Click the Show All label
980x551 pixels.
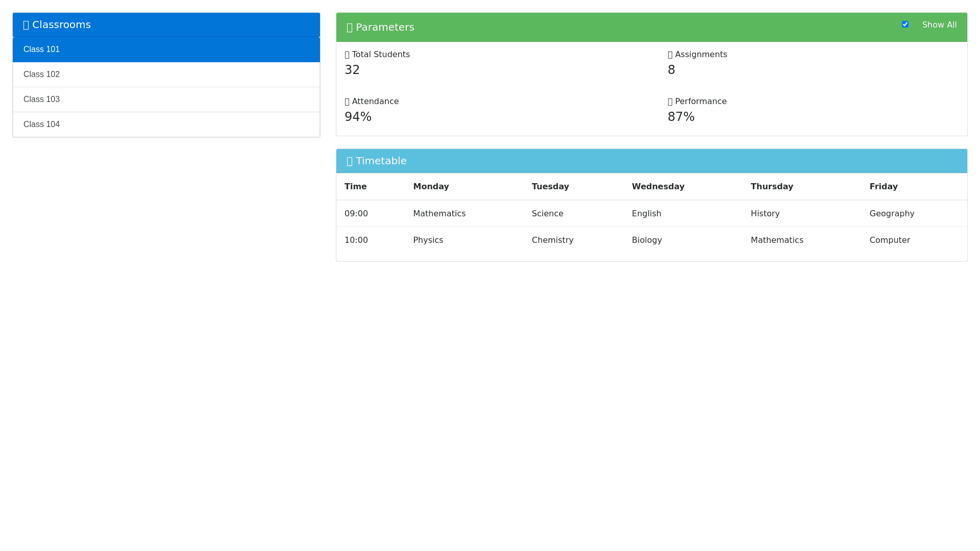(x=939, y=25)
